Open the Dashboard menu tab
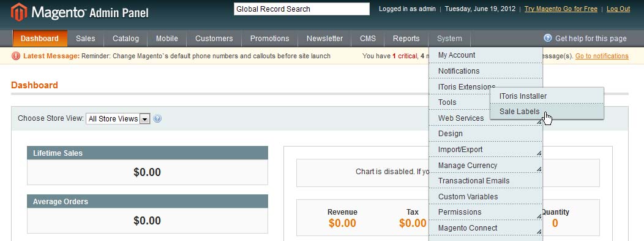 pyautogui.click(x=40, y=38)
